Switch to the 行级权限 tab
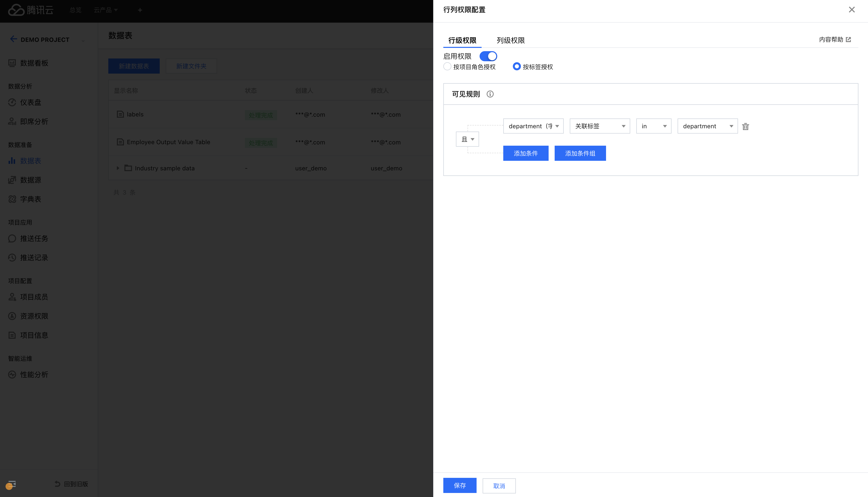Screen dimensions: 868x497 [462, 40]
